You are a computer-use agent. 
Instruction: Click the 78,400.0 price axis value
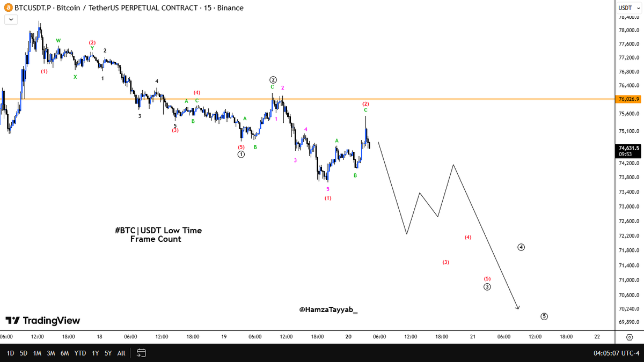point(628,17)
